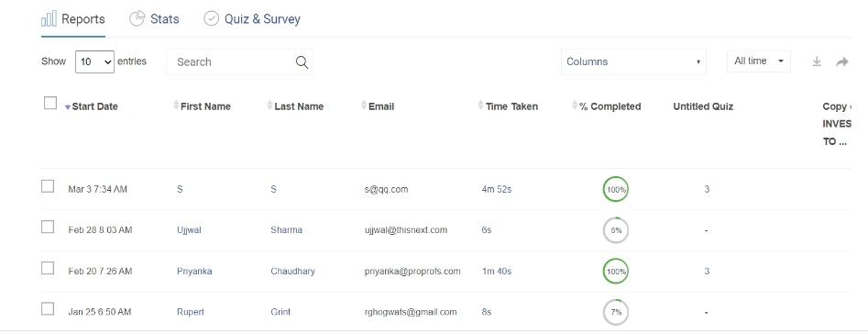Click the share arrow icon
The height and width of the screenshot is (334, 868).
click(842, 62)
